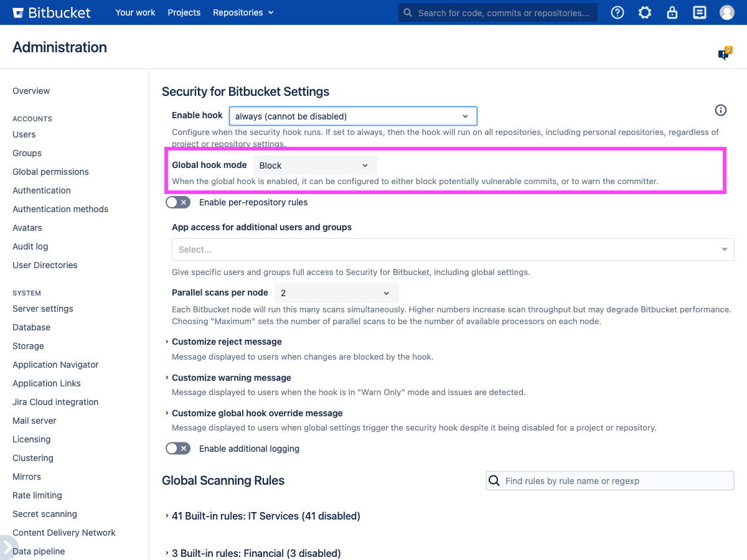Image resolution: width=747 pixels, height=560 pixels.
Task: Open Parallel scans per node dropdown
Action: click(336, 293)
